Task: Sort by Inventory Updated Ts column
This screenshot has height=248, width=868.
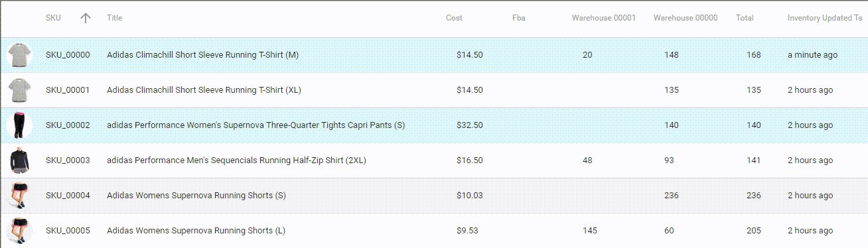Action: click(x=825, y=18)
